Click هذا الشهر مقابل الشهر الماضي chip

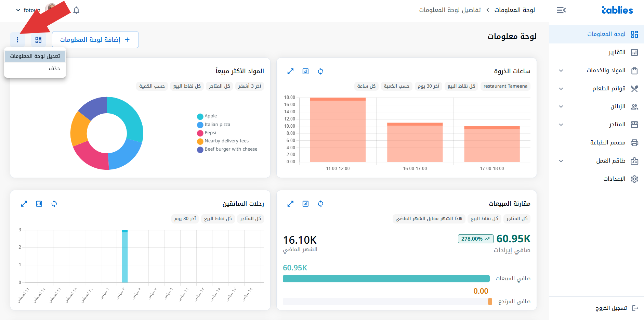(429, 219)
